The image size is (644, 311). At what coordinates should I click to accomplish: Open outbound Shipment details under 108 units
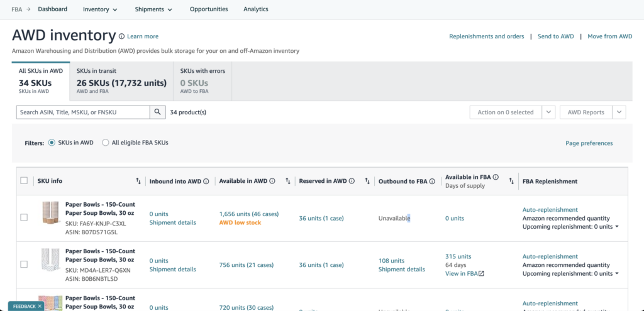coord(402,269)
